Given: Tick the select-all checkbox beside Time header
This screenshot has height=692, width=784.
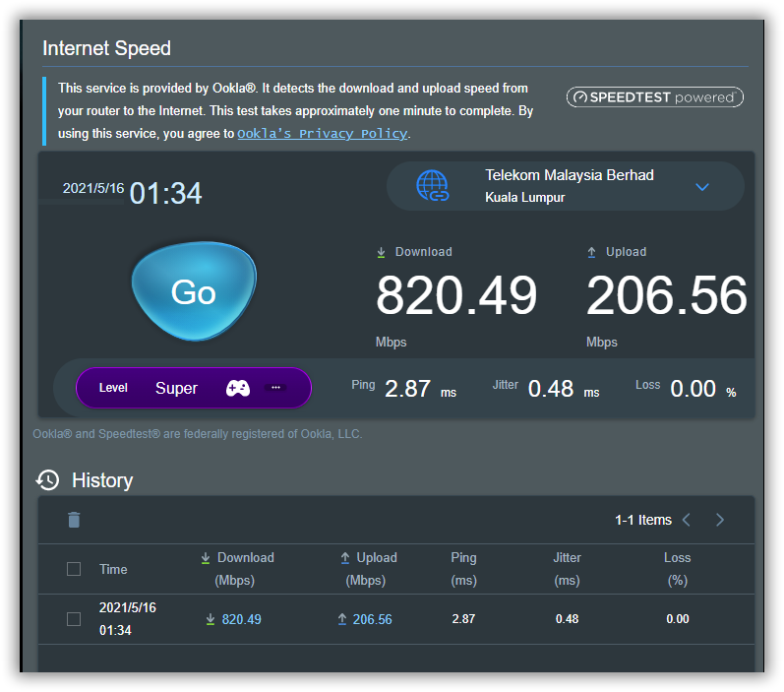Looking at the screenshot, I should click(x=74, y=569).
